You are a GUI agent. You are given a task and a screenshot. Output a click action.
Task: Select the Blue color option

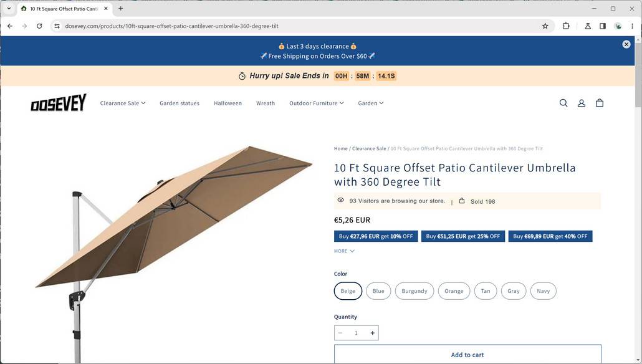coord(378,291)
